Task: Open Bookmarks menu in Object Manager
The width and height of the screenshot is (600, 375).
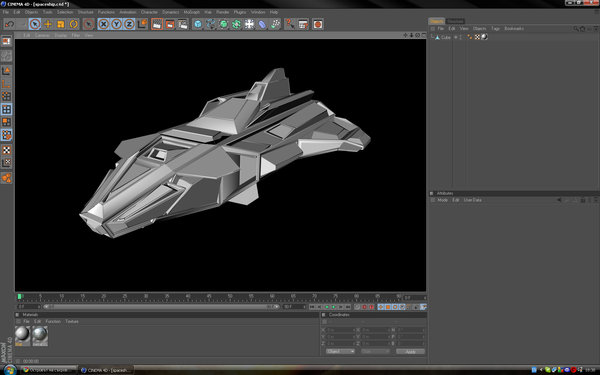Action: tap(514, 29)
